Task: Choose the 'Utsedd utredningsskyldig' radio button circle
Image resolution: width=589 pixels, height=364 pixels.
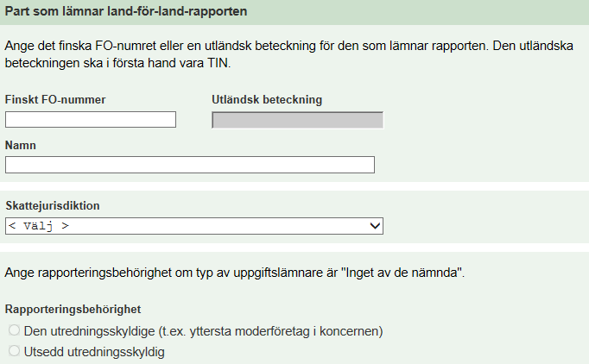Action: 14,351
